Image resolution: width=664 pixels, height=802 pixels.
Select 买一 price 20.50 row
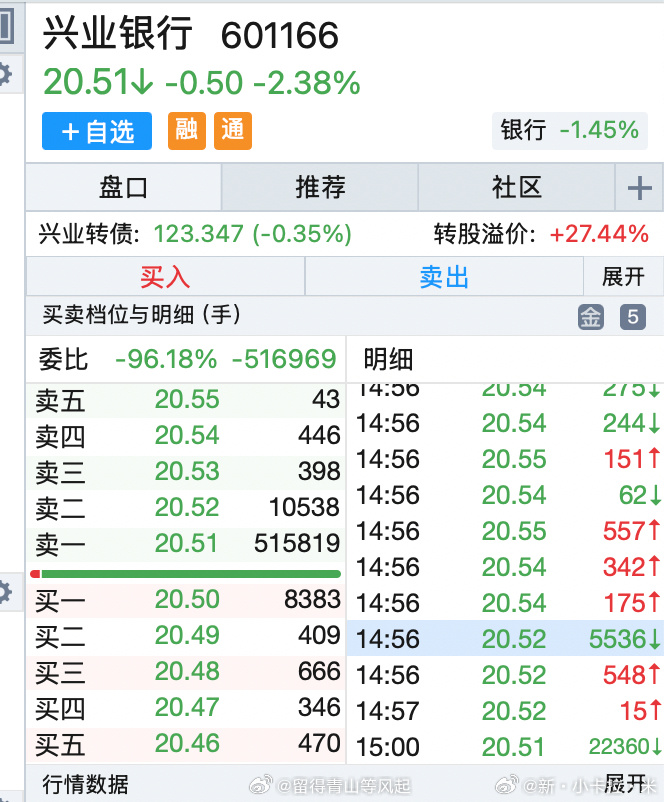(187, 600)
